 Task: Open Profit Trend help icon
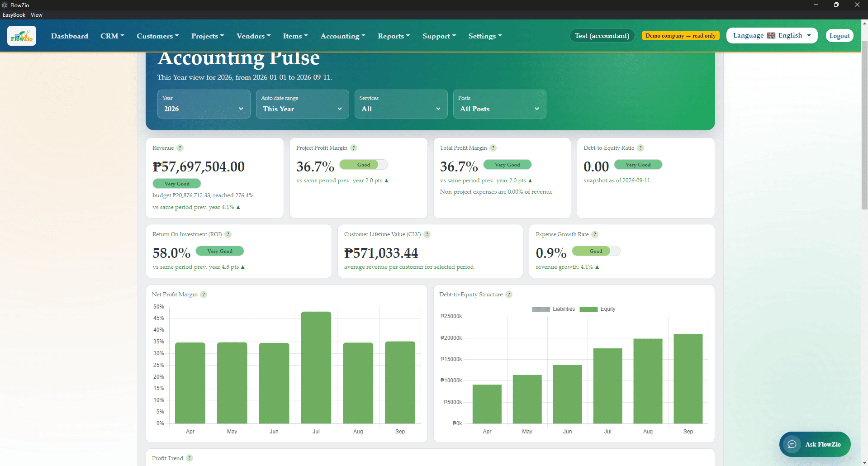[190, 458]
